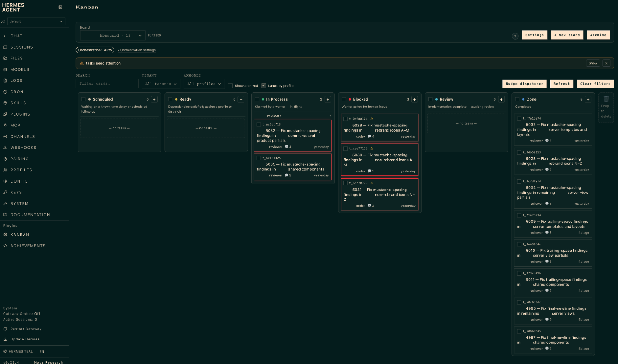Add a task to Review column
Viewport: 618px width, 364px height.
[x=501, y=99]
